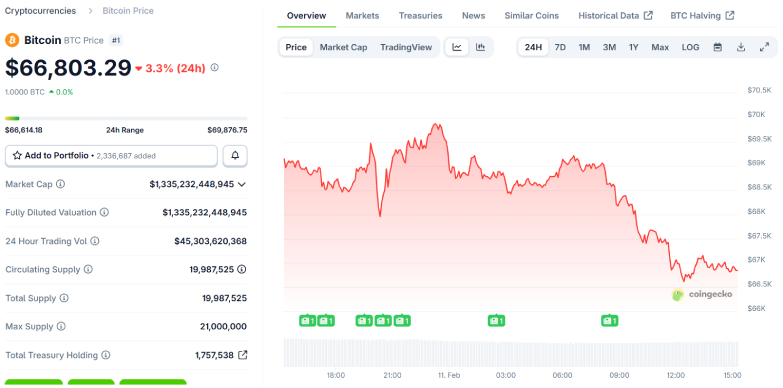Select Max time range
The image size is (783, 388).
click(660, 47)
